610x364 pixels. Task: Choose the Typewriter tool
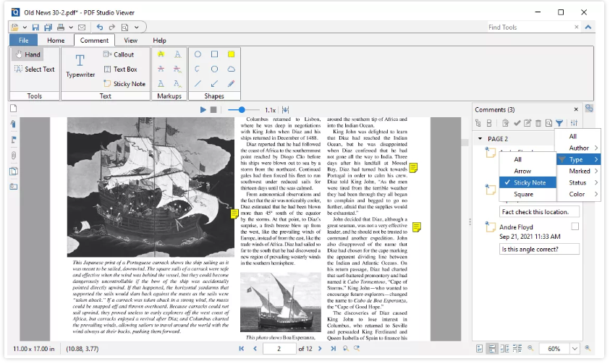coord(80,66)
